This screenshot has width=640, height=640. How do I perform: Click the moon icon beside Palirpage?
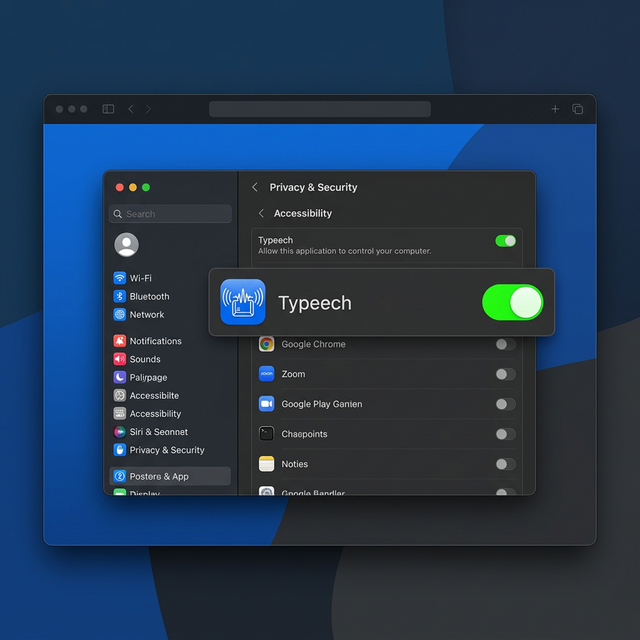(x=120, y=377)
